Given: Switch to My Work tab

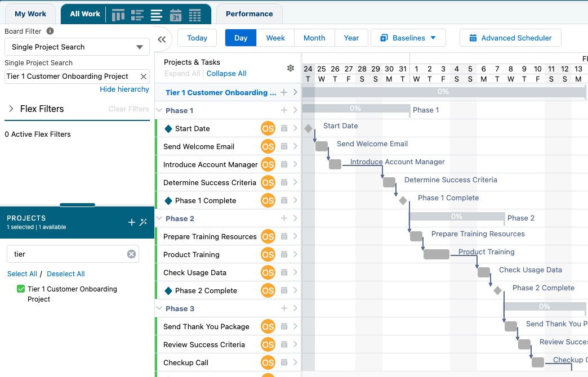Looking at the screenshot, I should pyautogui.click(x=30, y=14).
